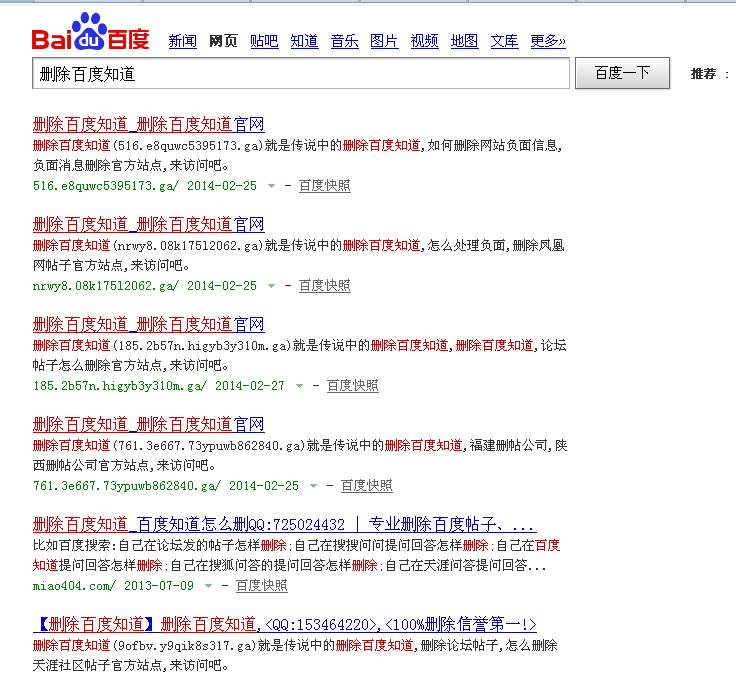Click the 百度一下 search button
Image resolution: width=736 pixels, height=676 pixels.
[x=622, y=73]
